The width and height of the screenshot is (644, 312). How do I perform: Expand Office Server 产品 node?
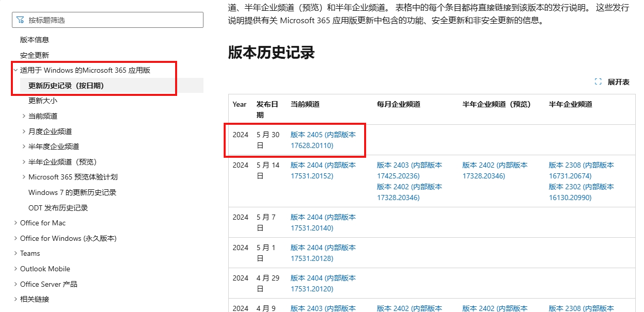pyautogui.click(x=15, y=284)
